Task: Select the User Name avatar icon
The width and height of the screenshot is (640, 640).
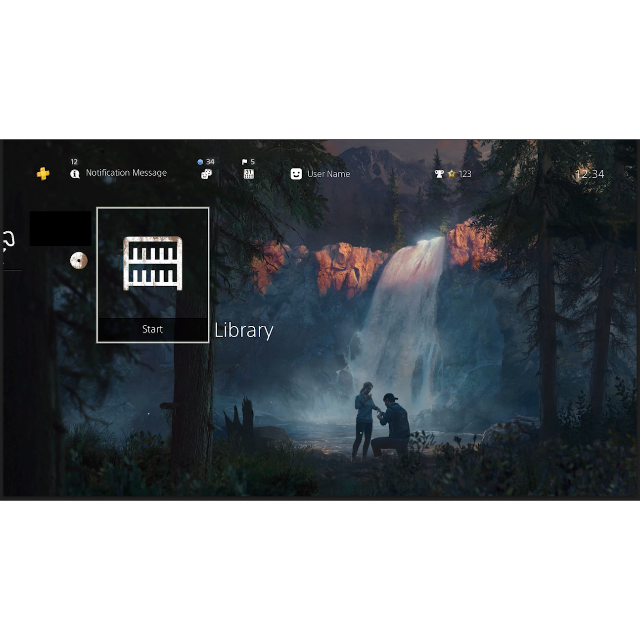Action: point(296,174)
